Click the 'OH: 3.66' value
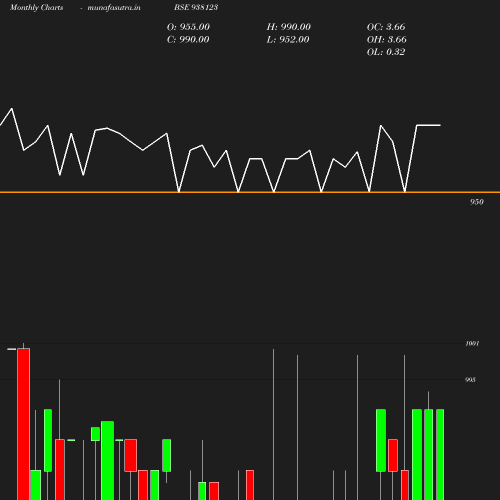Viewport: 500px width, 500px height. click(387, 40)
